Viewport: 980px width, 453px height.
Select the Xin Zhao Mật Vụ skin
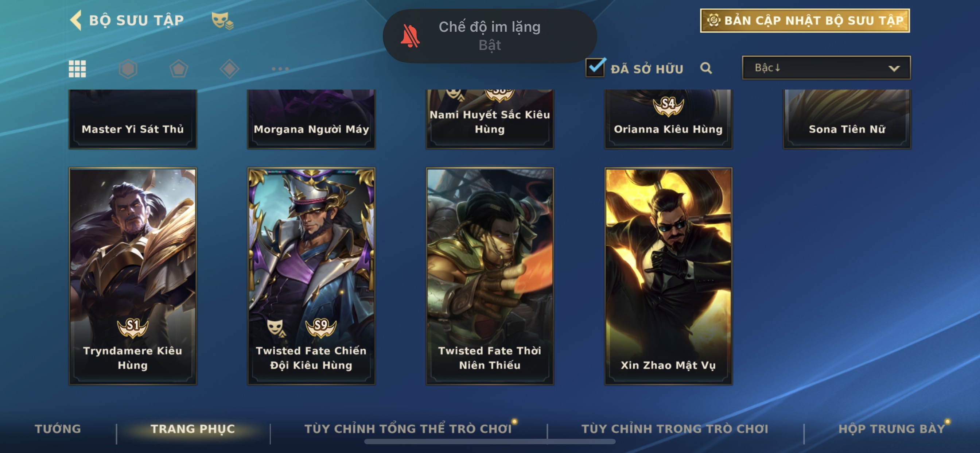(668, 276)
